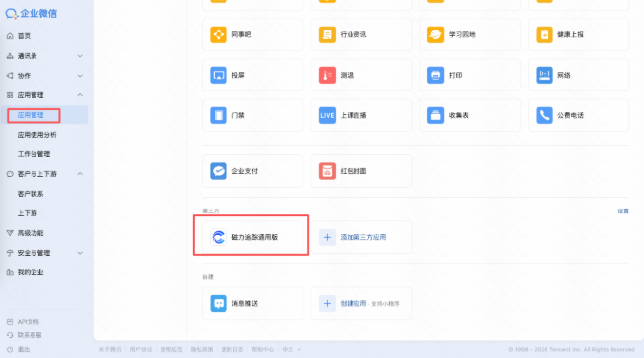Open the 消息推送 message app icon

219,304
